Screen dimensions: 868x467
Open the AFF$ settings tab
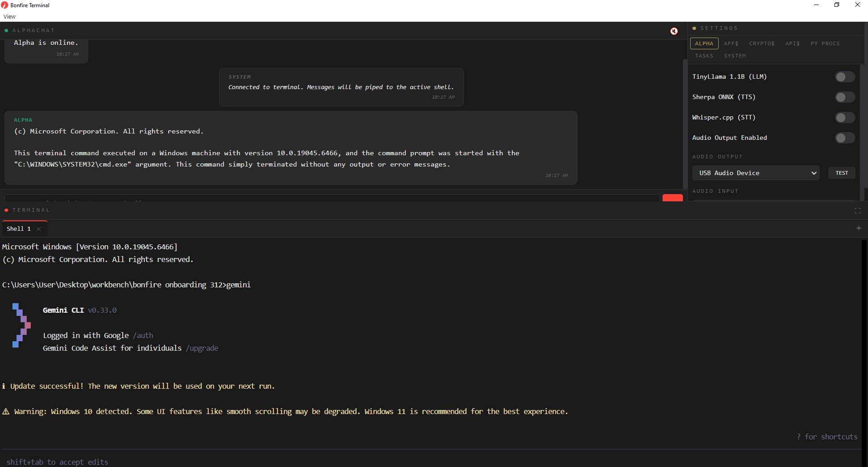pyautogui.click(x=731, y=43)
